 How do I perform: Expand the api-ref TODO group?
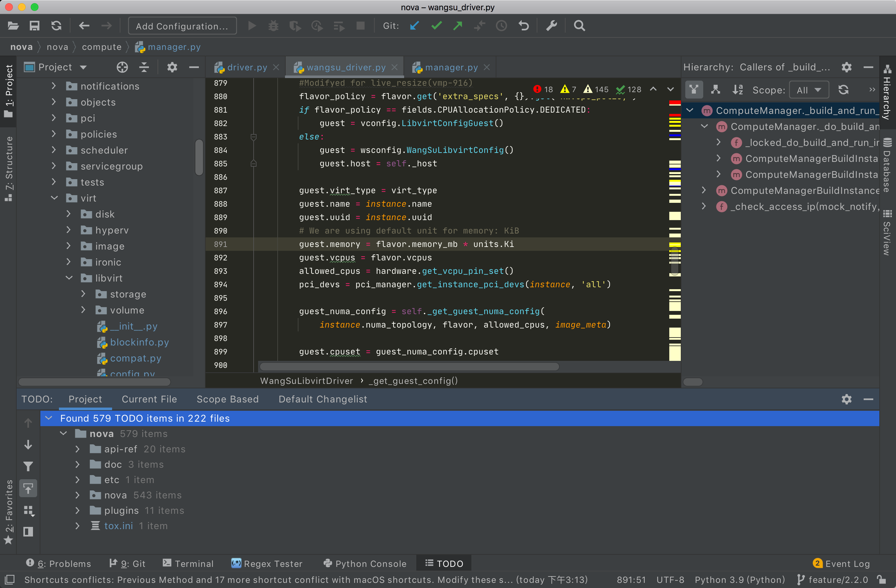77,449
